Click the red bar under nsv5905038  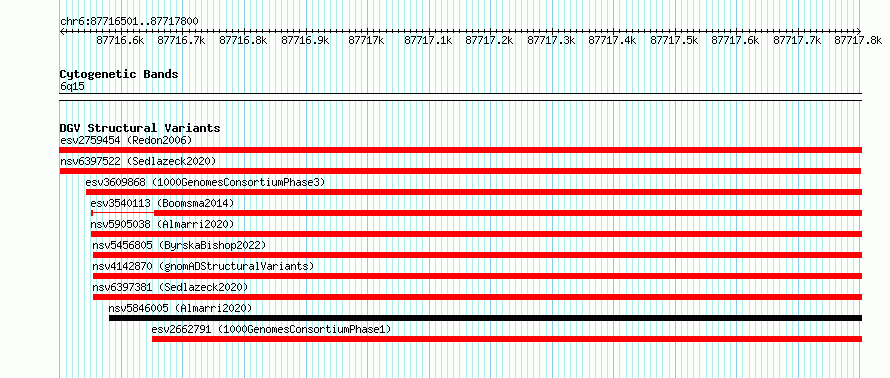click(x=476, y=234)
